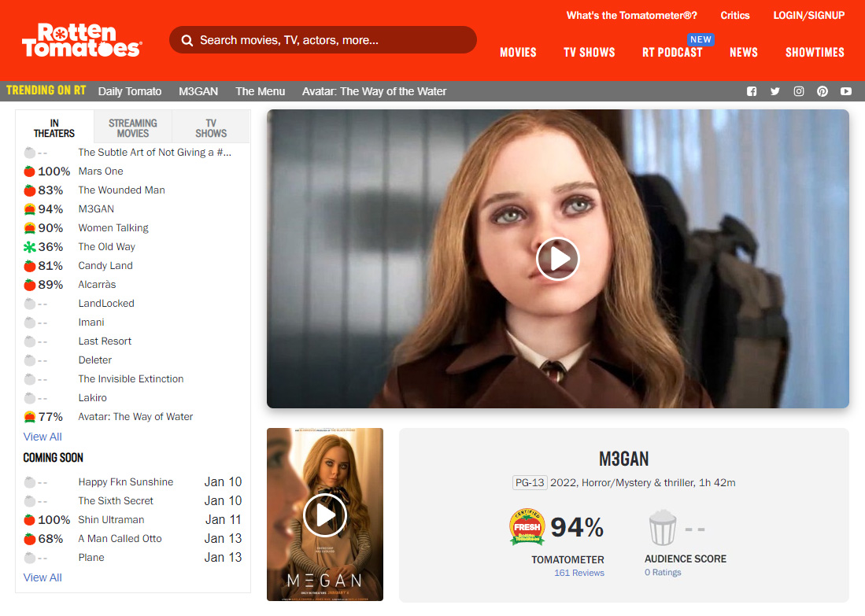Screen dimensions: 865x616
Task: Click tomato icon beside Candy Land
Action: tap(30, 266)
